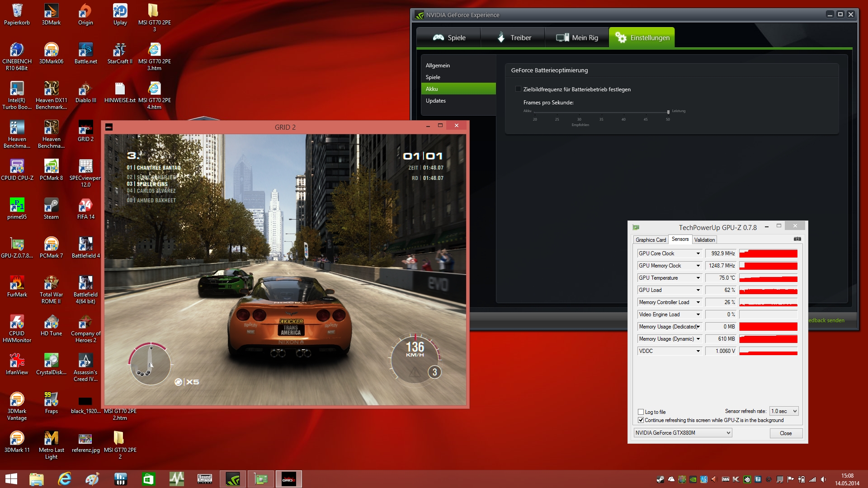The height and width of the screenshot is (488, 868).
Task: Open the CINEBENCH R10 64Bit shortcut
Action: (17, 56)
